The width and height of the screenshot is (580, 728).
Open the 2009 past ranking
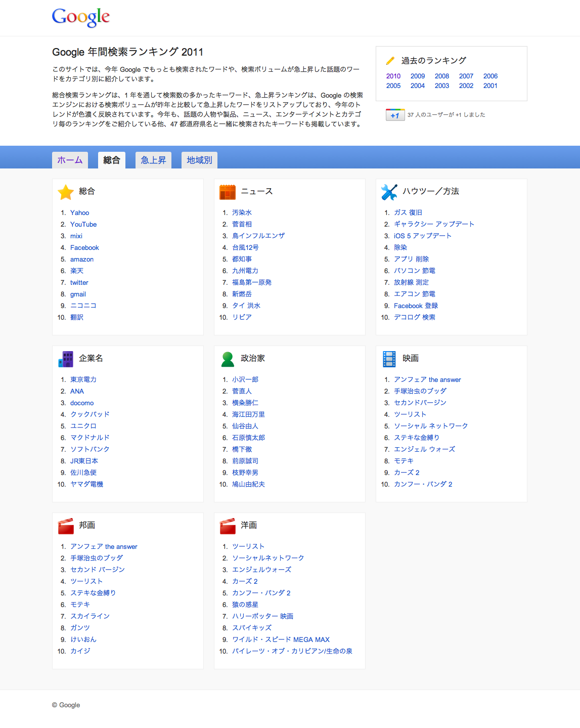tap(418, 76)
